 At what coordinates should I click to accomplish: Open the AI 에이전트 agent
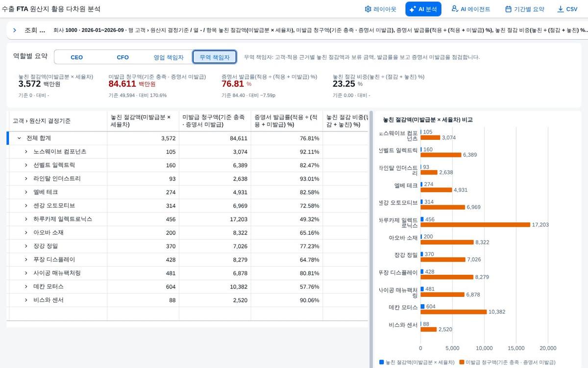470,9
